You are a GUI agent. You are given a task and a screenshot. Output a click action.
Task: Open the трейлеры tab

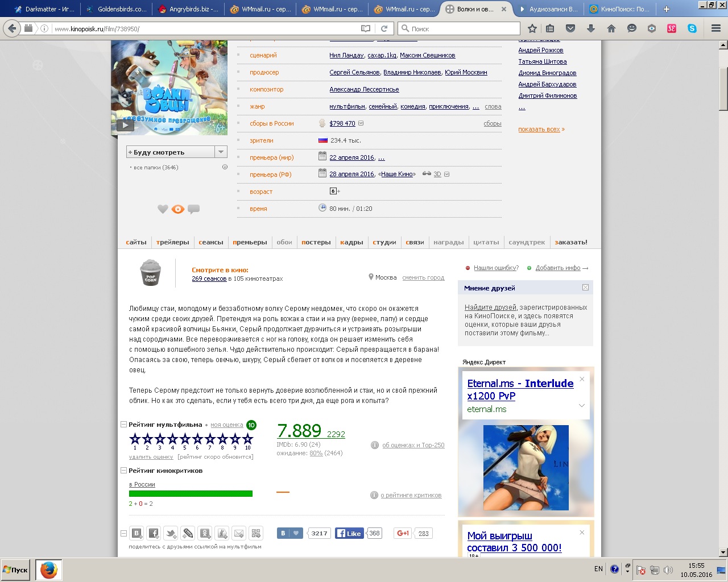172,242
